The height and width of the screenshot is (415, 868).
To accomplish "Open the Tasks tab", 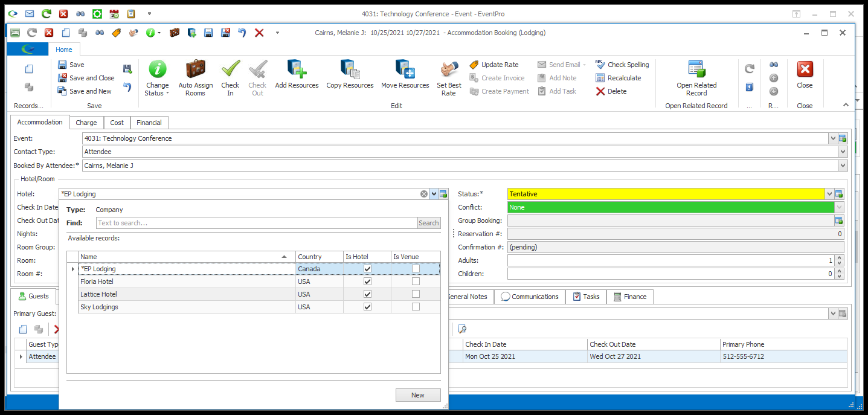I will (586, 297).
